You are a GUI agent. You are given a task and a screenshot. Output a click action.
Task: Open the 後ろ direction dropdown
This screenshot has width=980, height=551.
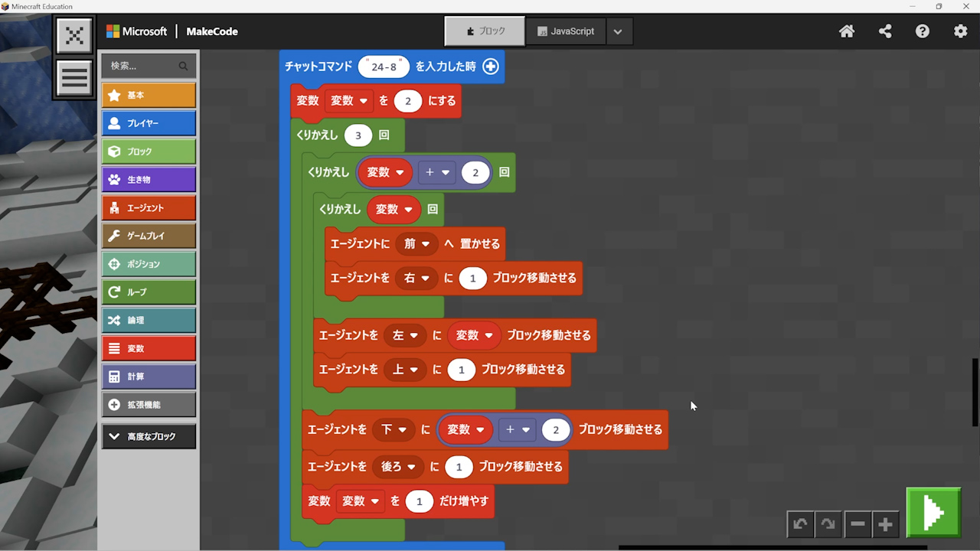[397, 466]
